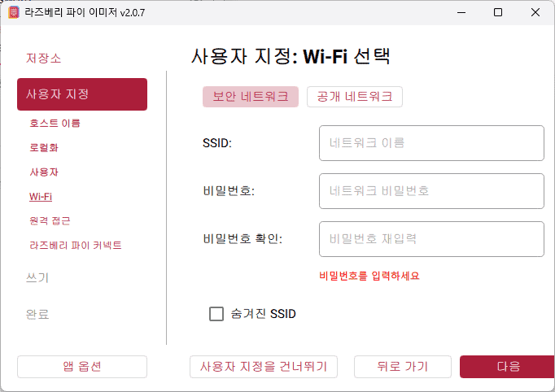Click 사용자 지정을 건너뛰기 button
The height and width of the screenshot is (392, 555).
point(264,367)
